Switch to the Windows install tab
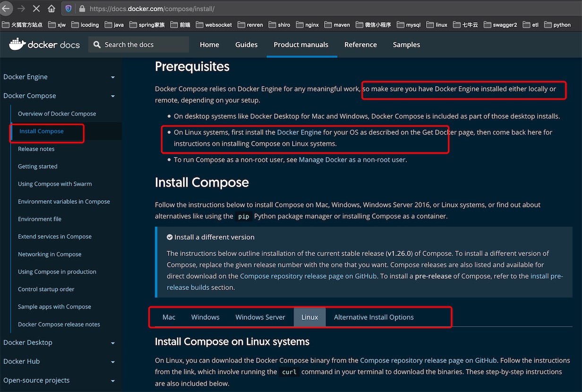This screenshot has height=392, width=582. click(x=205, y=317)
